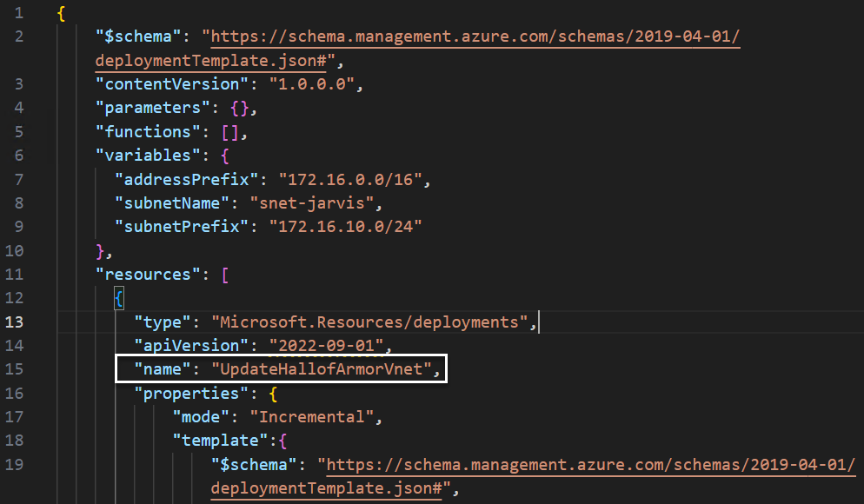Click the closing brace on line 10
The width and height of the screenshot is (864, 504).
point(100,251)
